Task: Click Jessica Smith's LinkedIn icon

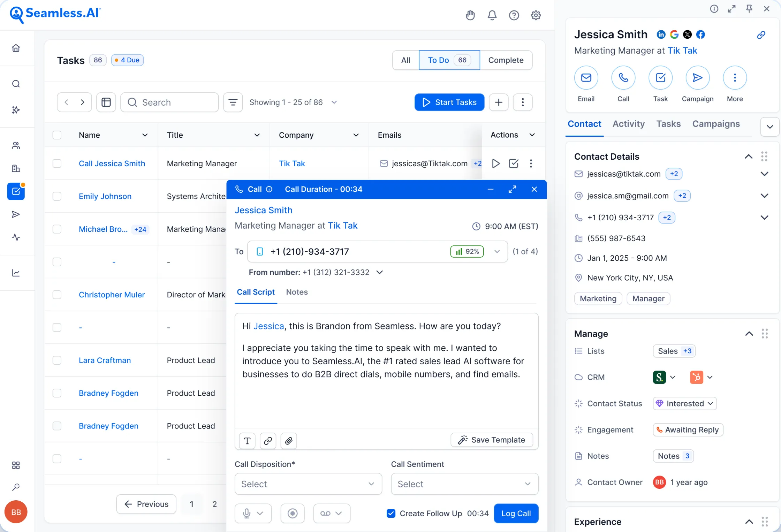Action: pyautogui.click(x=661, y=34)
